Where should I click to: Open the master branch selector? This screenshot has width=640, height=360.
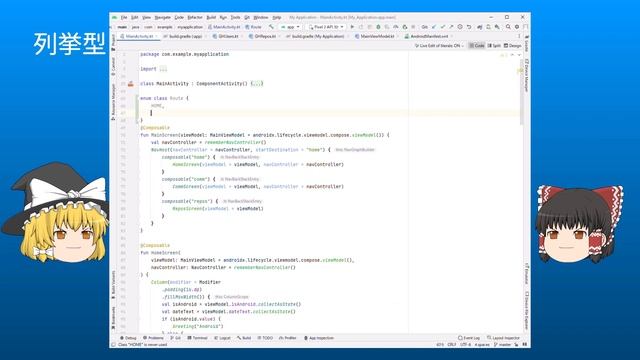[x=502, y=345]
